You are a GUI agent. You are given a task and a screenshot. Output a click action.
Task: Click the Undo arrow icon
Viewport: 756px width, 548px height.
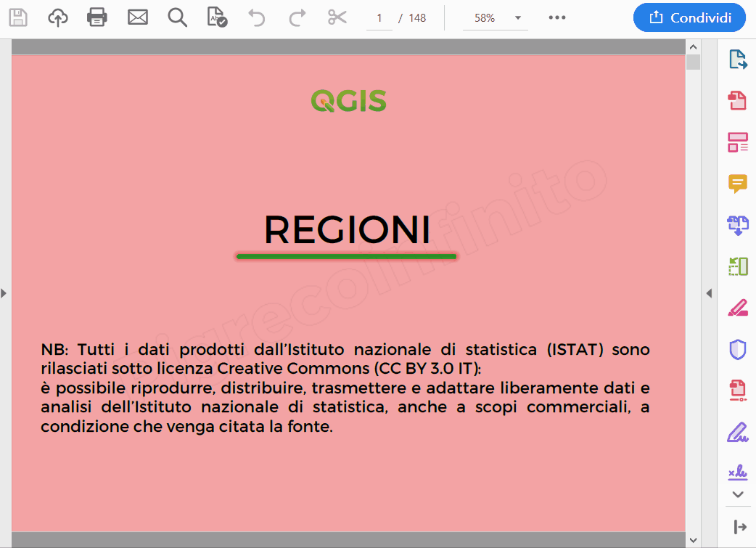coord(257,17)
